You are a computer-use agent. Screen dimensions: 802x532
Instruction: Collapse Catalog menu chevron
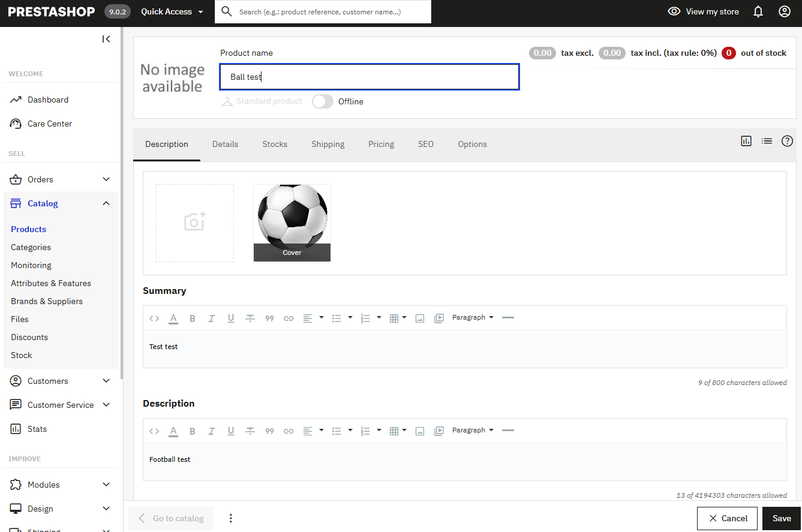coord(106,203)
